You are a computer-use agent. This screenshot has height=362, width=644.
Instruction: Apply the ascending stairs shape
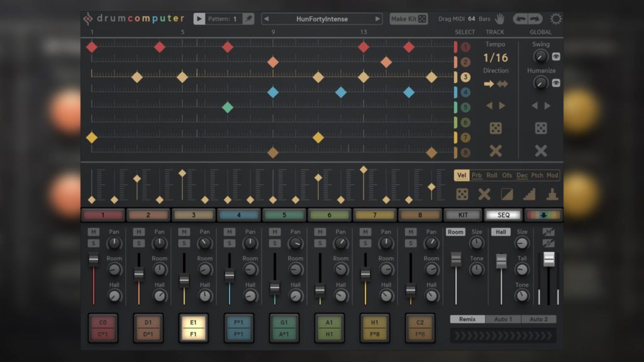click(x=530, y=194)
